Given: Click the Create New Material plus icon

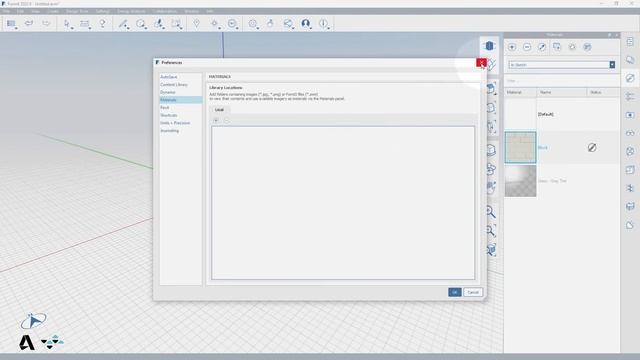Looking at the screenshot, I should coord(512,47).
